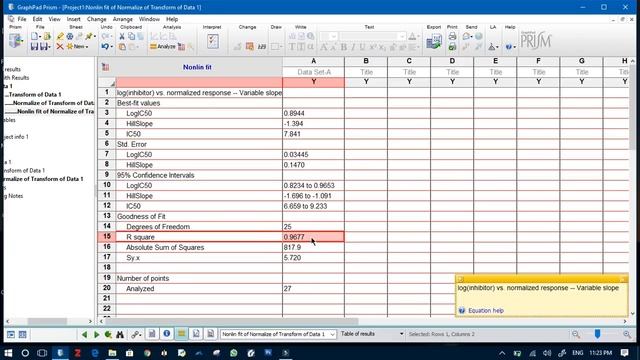This screenshot has height=360, width=640.
Task: Click the Export icon
Action: coord(434,41)
